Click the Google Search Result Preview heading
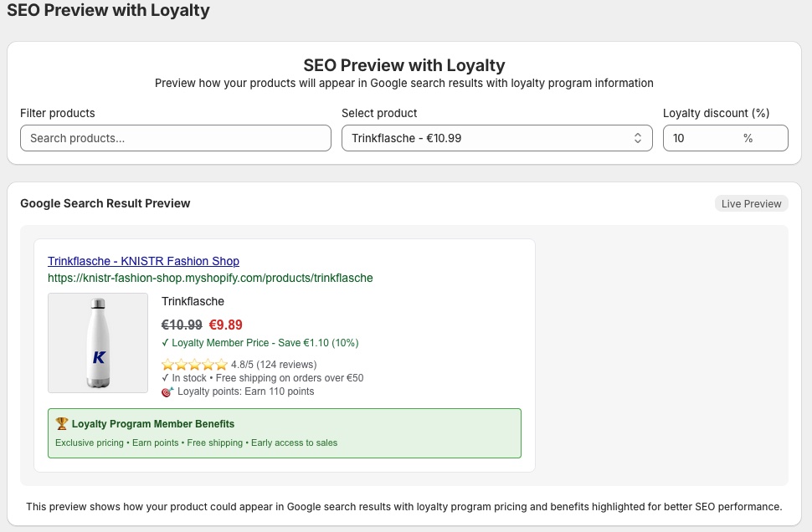The width and height of the screenshot is (812, 532). pyautogui.click(x=105, y=203)
